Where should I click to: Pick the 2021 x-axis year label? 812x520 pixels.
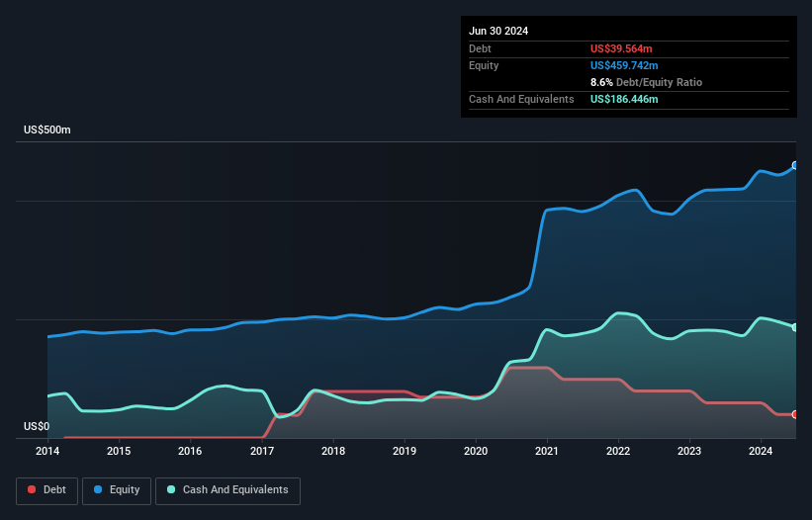[x=547, y=452]
